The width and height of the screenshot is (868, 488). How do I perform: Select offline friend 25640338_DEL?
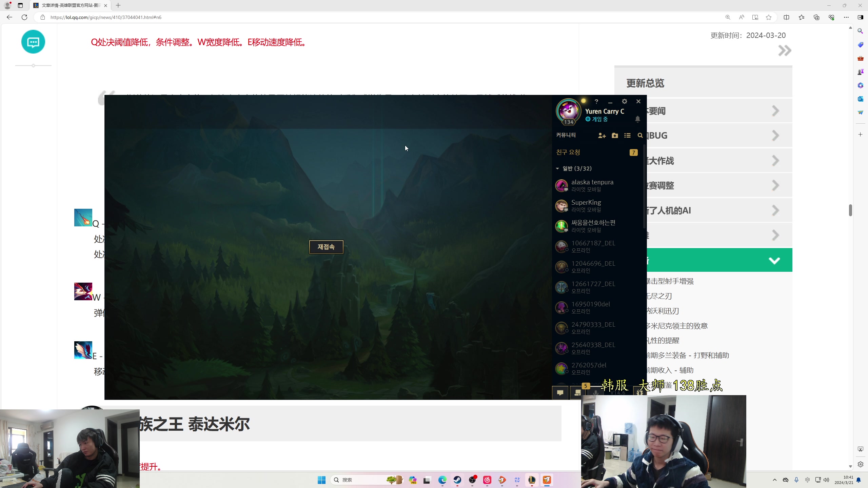tap(597, 348)
